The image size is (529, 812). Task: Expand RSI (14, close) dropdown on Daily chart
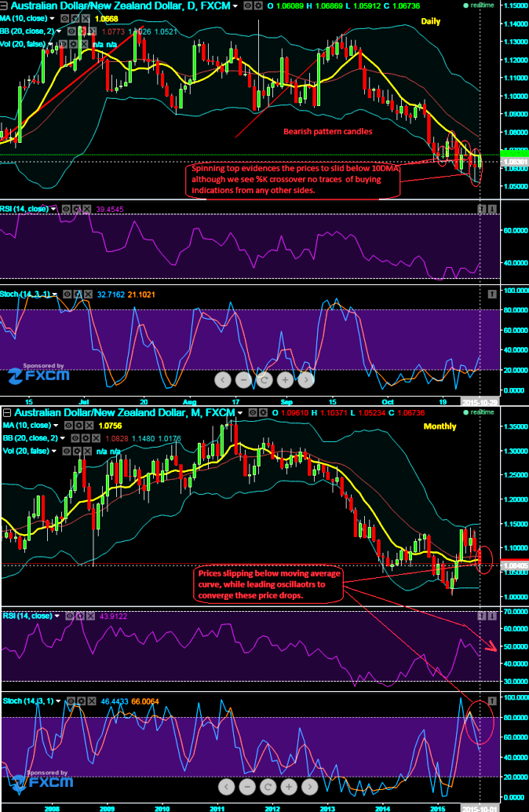pos(53,209)
